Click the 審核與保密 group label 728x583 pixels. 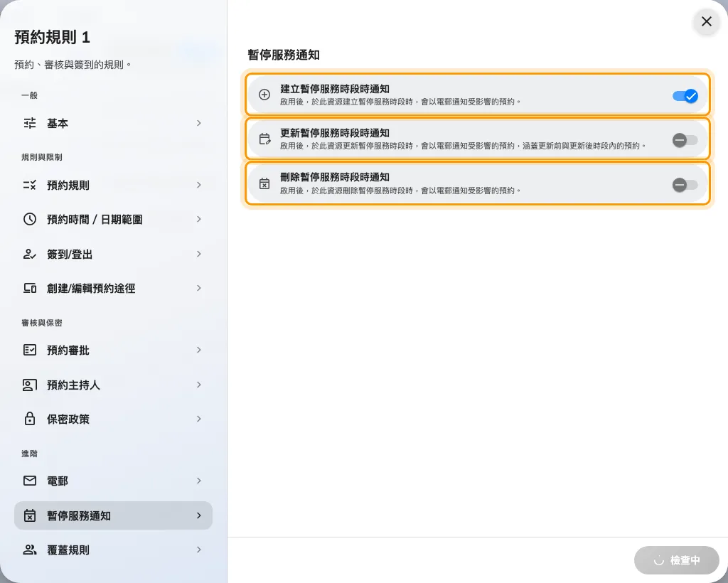(x=42, y=323)
